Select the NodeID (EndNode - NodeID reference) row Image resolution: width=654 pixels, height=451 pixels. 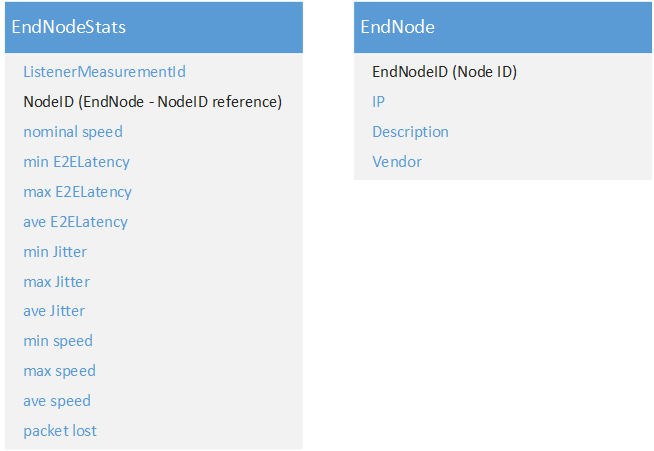click(x=153, y=102)
